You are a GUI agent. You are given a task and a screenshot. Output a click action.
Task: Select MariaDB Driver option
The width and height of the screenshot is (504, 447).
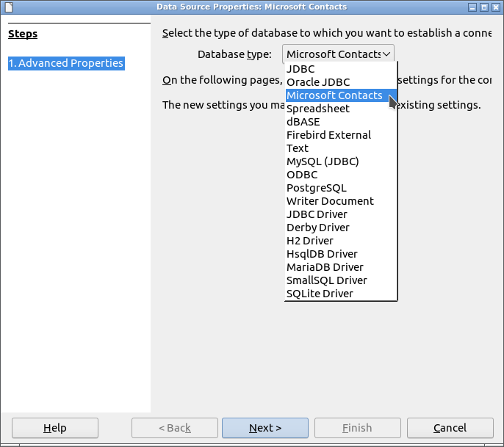(x=342, y=267)
